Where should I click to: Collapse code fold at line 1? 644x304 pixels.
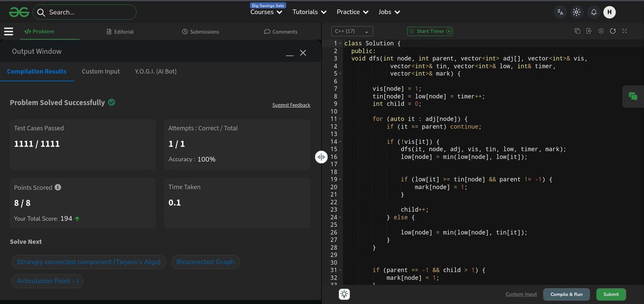340,43
